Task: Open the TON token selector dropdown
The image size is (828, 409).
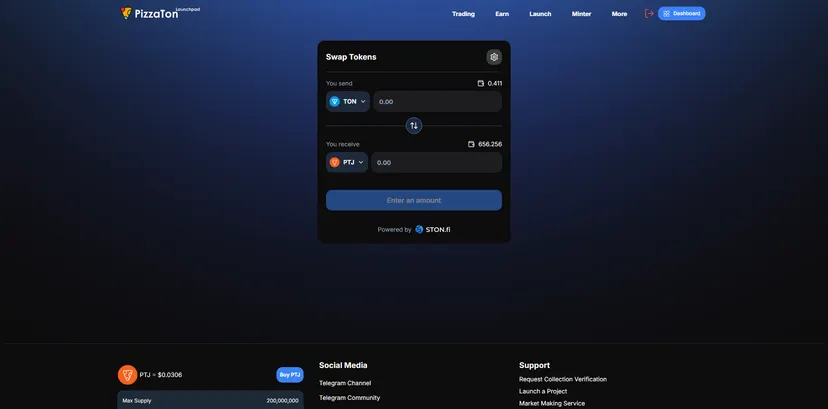Action: pyautogui.click(x=347, y=101)
